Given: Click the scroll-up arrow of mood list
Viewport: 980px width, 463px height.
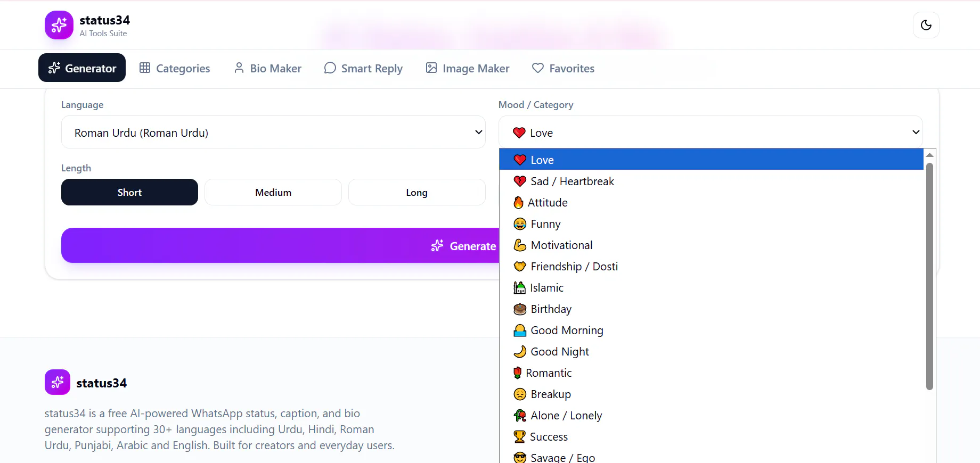Looking at the screenshot, I should [x=929, y=155].
